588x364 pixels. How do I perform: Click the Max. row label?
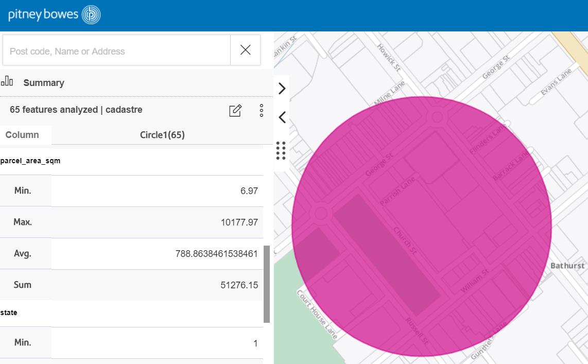(x=23, y=222)
